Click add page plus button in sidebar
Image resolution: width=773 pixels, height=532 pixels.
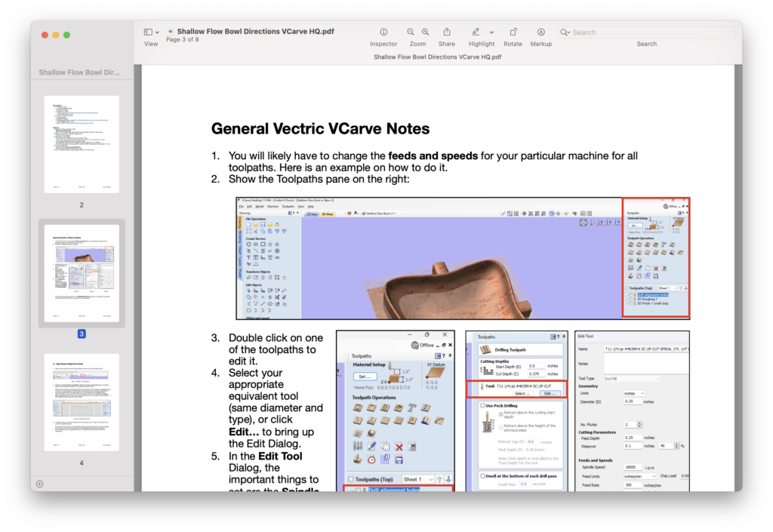pos(39,484)
